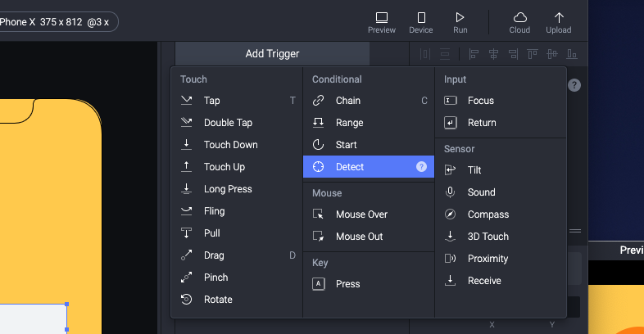Upload the project via the Upload icon

pos(559,23)
